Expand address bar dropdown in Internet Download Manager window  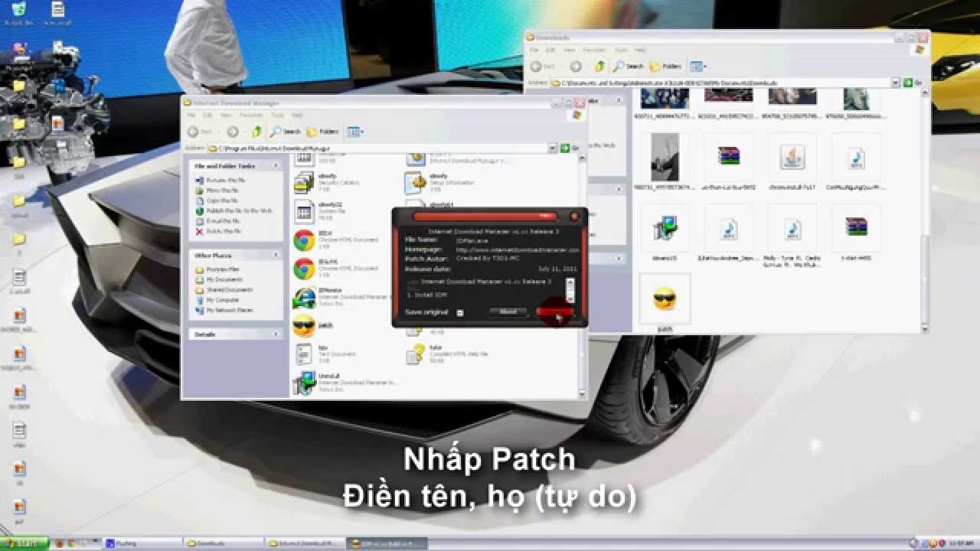[x=552, y=148]
